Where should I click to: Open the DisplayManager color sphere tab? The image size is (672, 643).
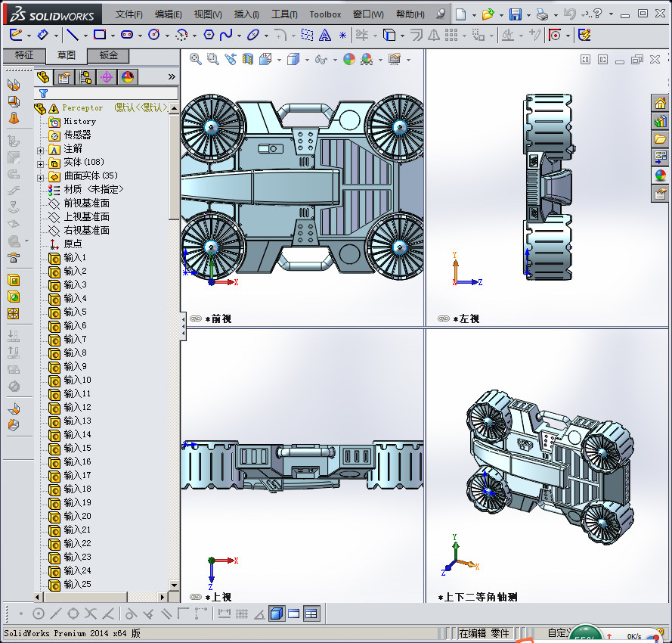(x=127, y=77)
